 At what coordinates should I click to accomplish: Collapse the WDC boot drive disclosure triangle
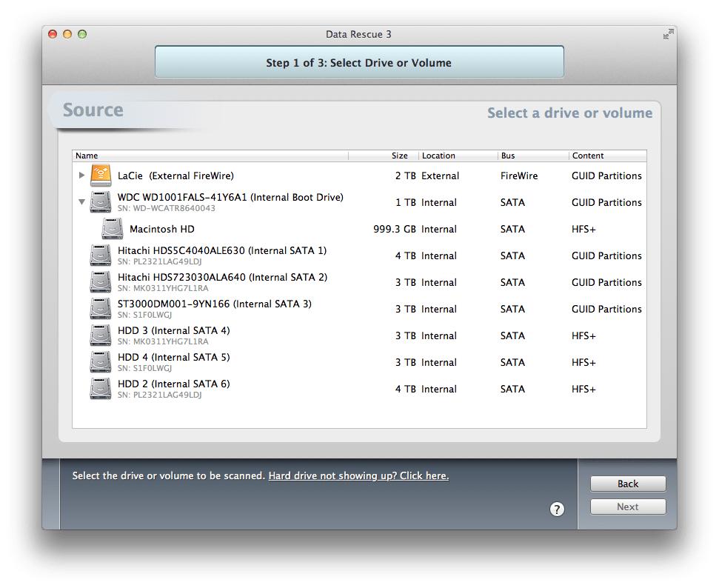click(x=82, y=201)
